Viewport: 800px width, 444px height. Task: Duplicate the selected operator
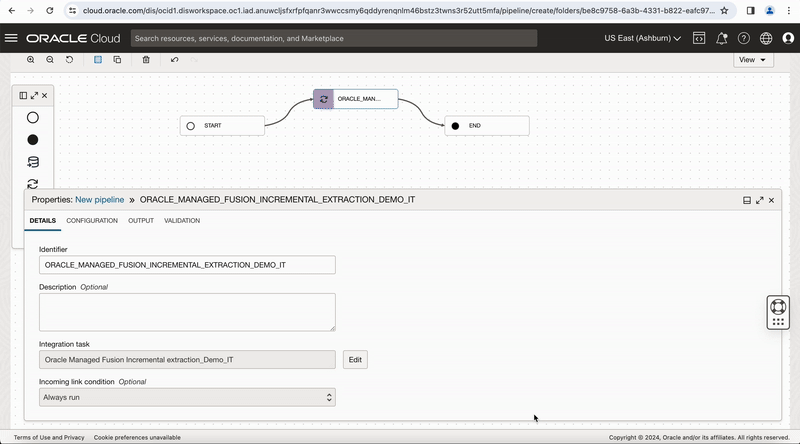click(117, 60)
